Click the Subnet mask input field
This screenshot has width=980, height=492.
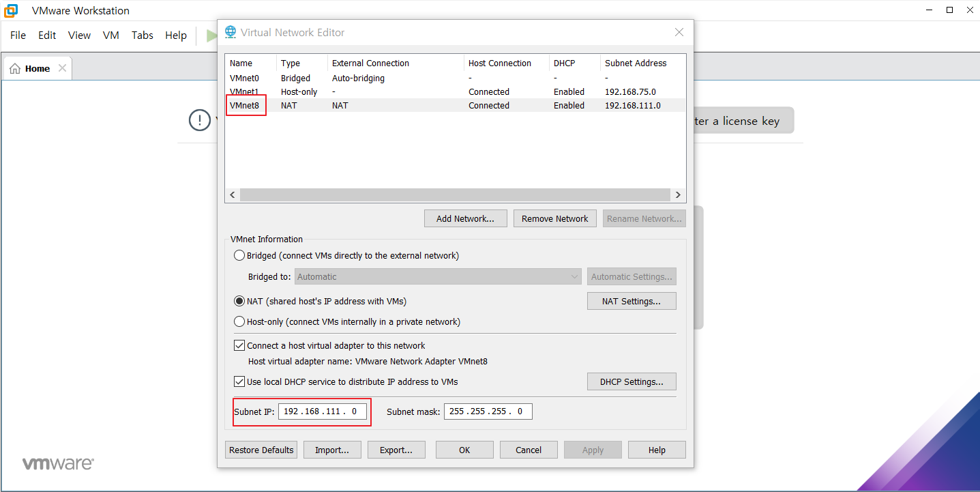click(x=488, y=411)
